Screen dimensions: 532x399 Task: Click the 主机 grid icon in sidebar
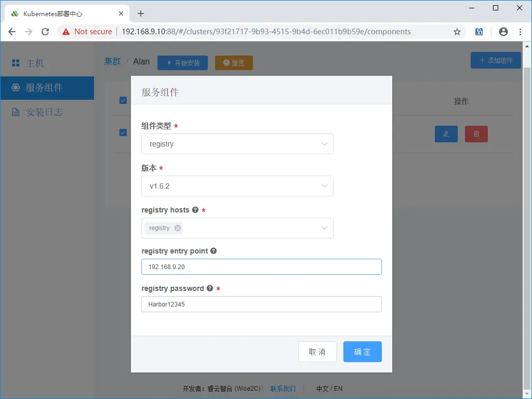click(16, 63)
